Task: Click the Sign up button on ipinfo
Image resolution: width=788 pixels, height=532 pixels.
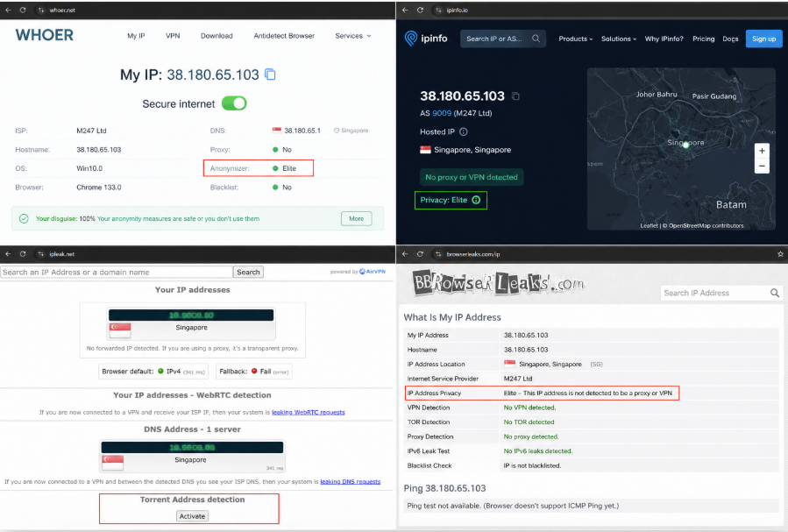Action: [763, 39]
